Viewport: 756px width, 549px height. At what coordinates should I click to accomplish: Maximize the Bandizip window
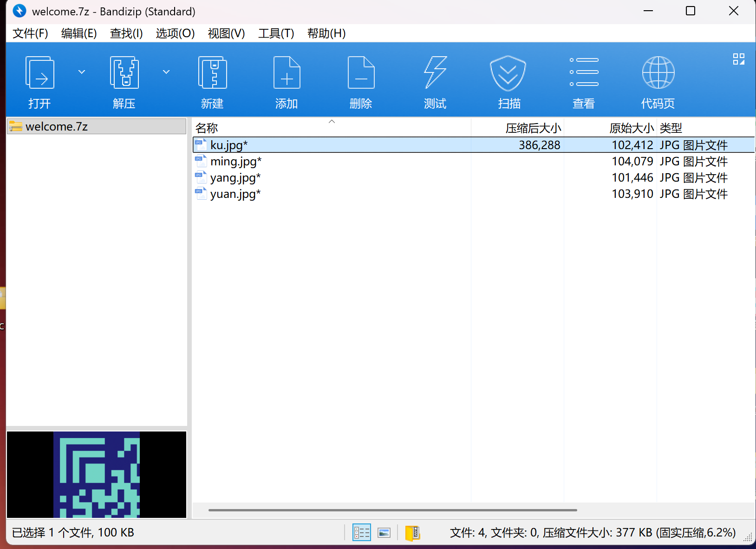691,11
